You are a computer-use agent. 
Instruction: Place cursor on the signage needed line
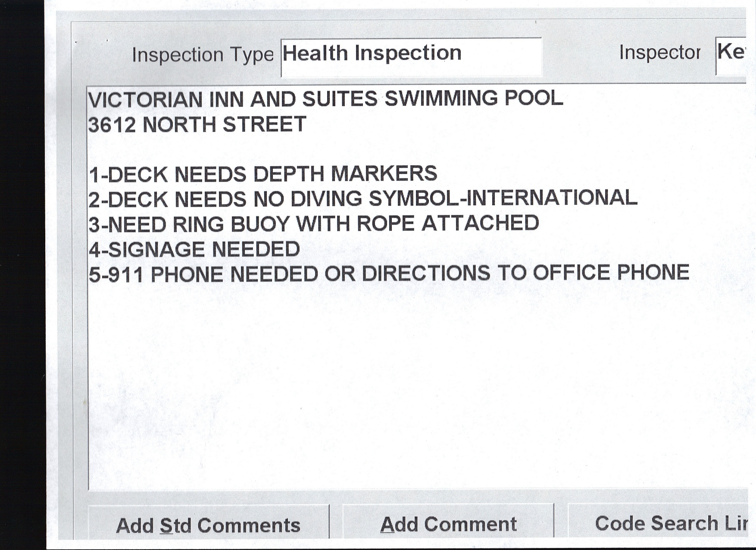click(194, 249)
